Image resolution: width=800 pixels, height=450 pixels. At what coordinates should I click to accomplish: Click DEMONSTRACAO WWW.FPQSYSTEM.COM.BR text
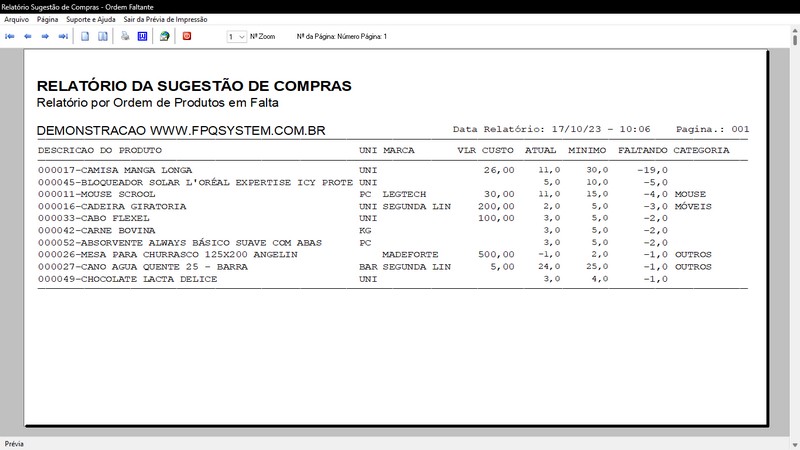(x=181, y=131)
